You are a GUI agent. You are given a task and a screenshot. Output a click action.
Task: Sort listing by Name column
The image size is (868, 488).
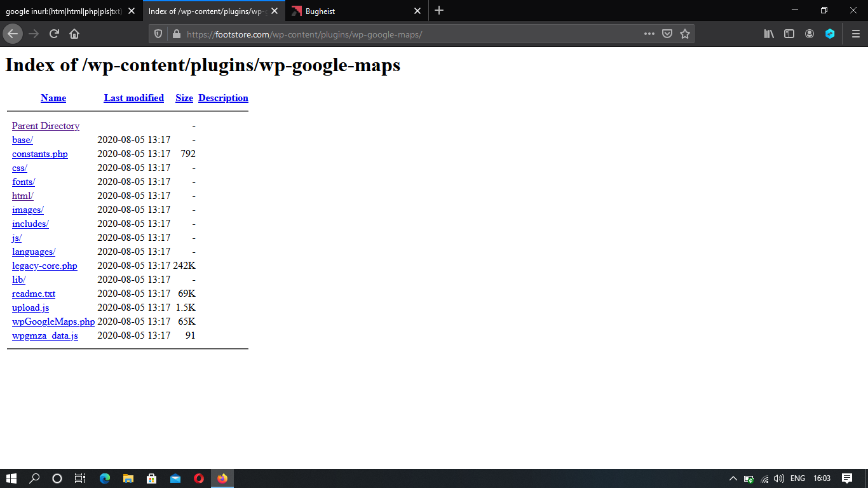(53, 98)
